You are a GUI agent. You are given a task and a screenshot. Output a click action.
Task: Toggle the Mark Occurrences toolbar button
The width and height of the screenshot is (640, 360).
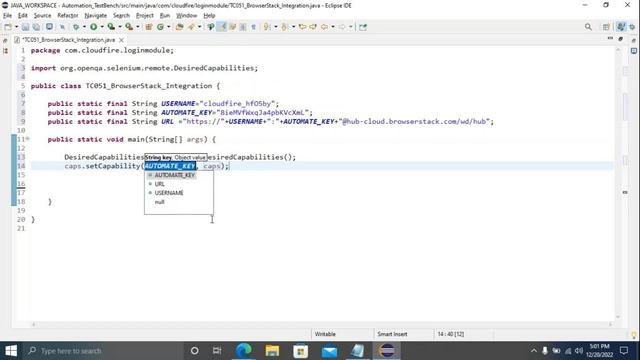[x=222, y=27]
